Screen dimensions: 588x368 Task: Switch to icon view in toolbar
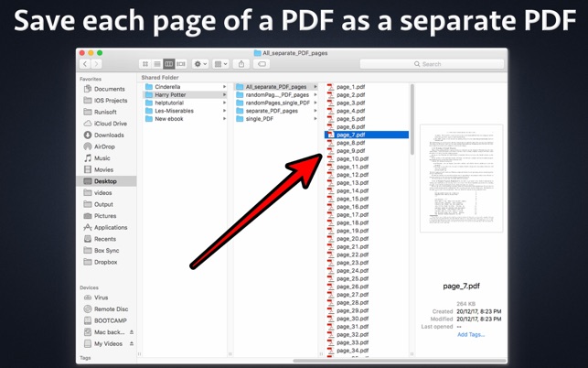[x=145, y=64]
